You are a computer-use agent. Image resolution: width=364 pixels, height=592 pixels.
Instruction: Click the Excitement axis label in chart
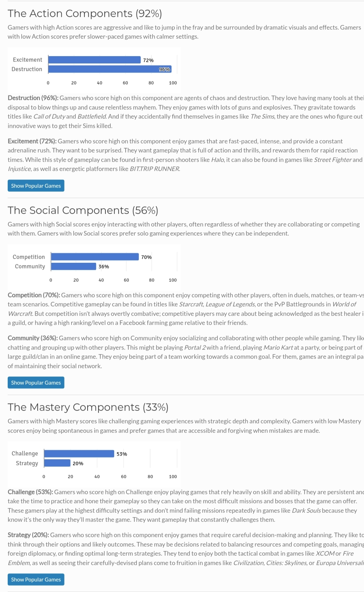[x=27, y=60]
